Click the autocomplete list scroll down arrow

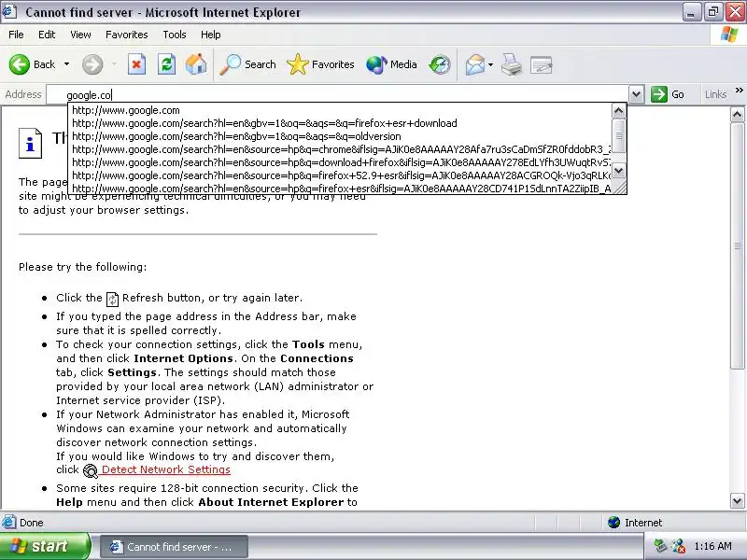(618, 171)
